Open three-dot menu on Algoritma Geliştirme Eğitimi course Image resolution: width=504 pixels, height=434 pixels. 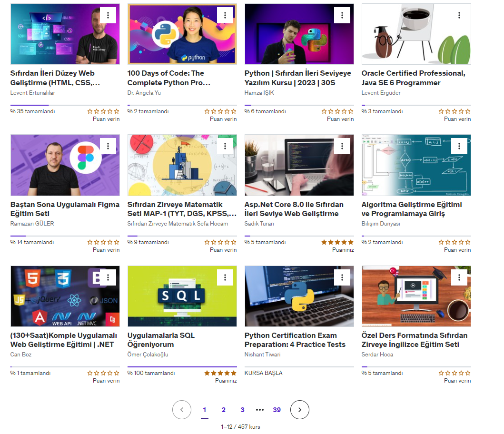[459, 146]
